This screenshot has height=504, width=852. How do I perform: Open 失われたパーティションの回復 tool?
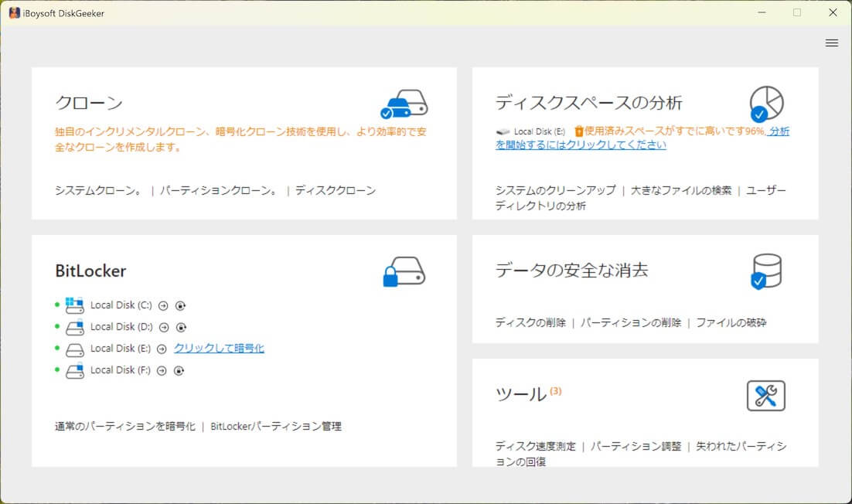641,454
